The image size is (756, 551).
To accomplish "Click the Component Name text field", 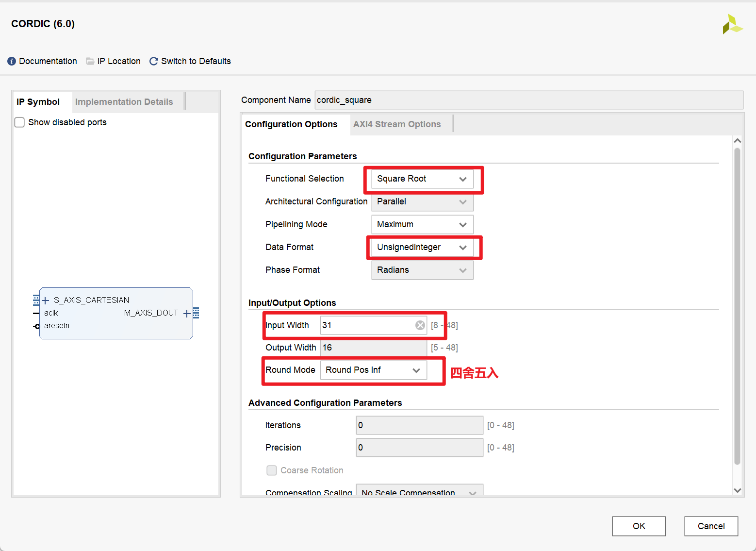I will 529,100.
